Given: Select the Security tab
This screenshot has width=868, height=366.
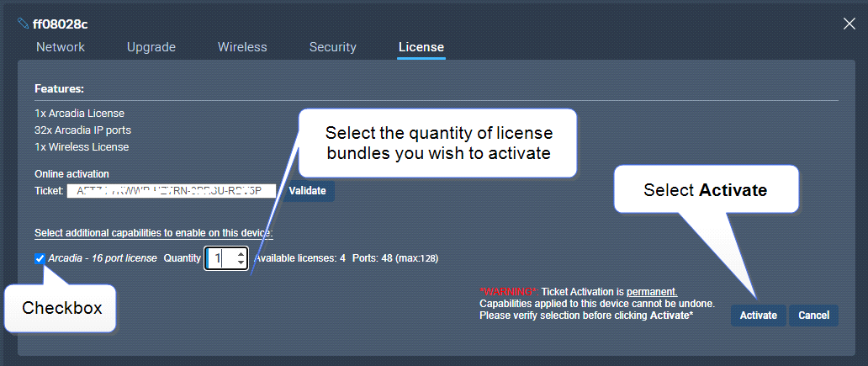Looking at the screenshot, I should [x=332, y=47].
